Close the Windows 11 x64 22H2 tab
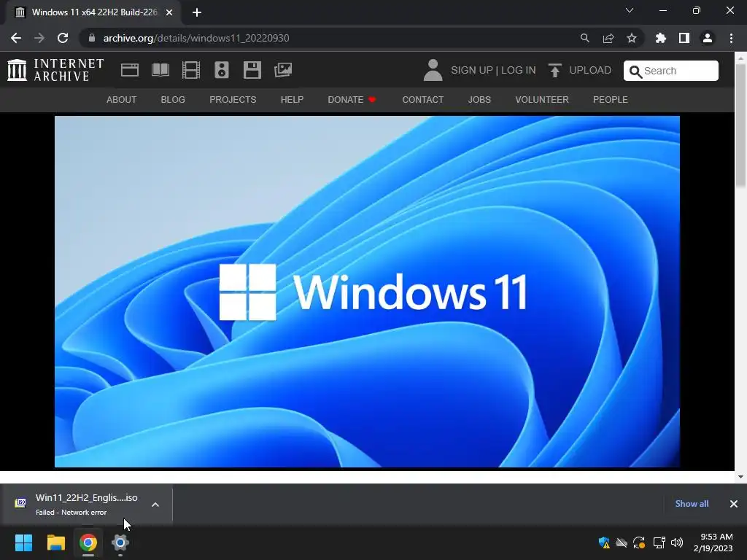Viewport: 747px width, 560px height. point(169,12)
